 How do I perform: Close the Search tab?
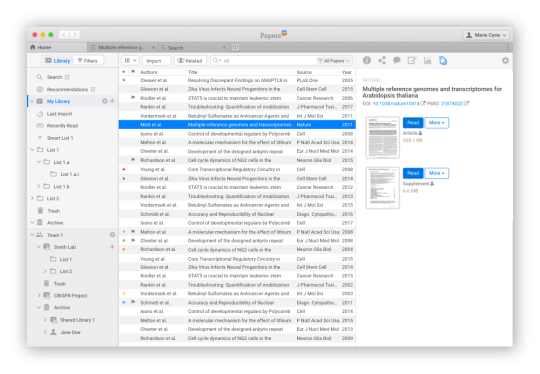[224, 47]
